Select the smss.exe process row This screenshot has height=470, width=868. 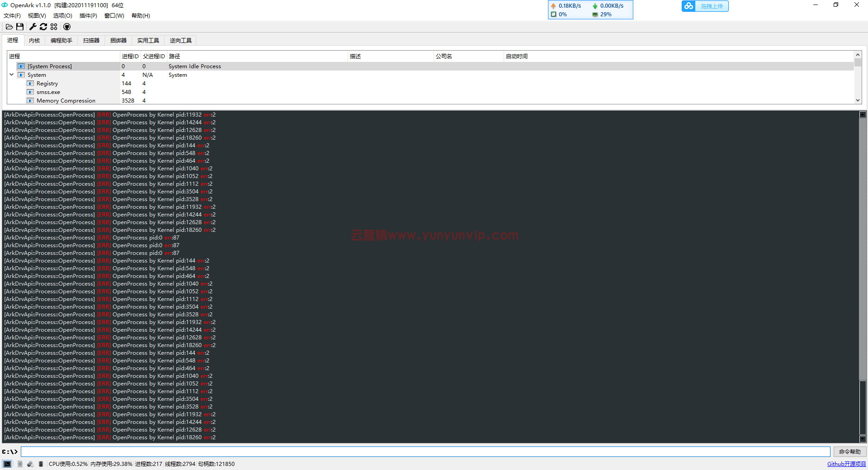pyautogui.click(x=430, y=92)
